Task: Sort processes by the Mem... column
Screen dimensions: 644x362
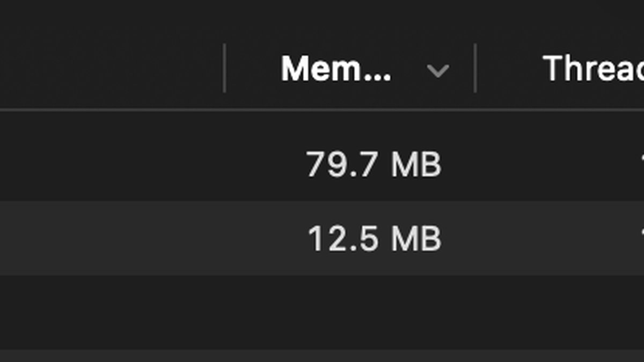Action: pyautogui.click(x=349, y=69)
